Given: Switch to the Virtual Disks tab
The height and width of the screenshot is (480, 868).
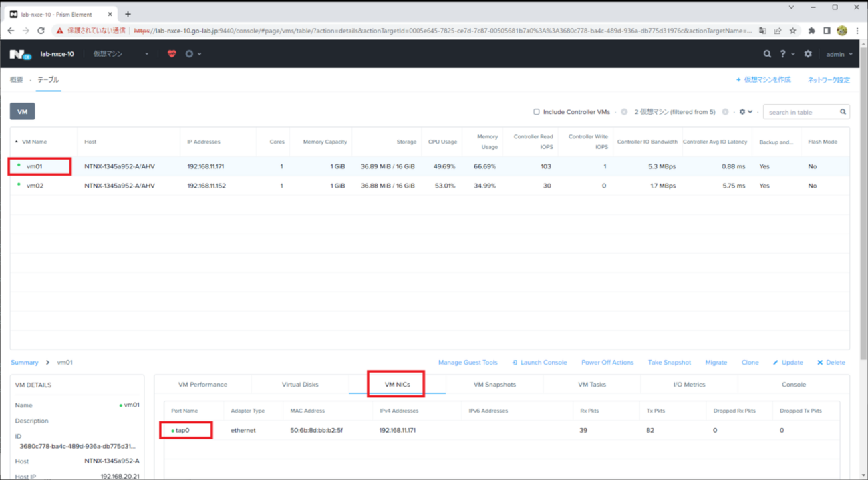Looking at the screenshot, I should click(300, 385).
